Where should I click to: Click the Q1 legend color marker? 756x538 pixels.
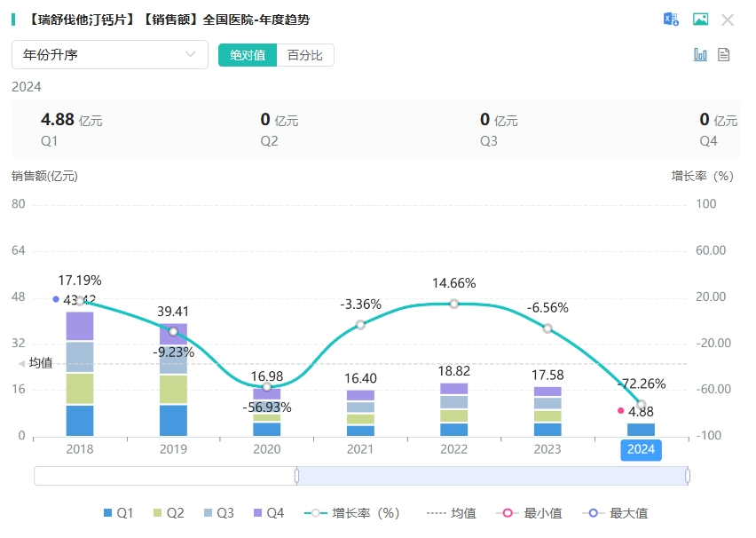click(x=108, y=513)
